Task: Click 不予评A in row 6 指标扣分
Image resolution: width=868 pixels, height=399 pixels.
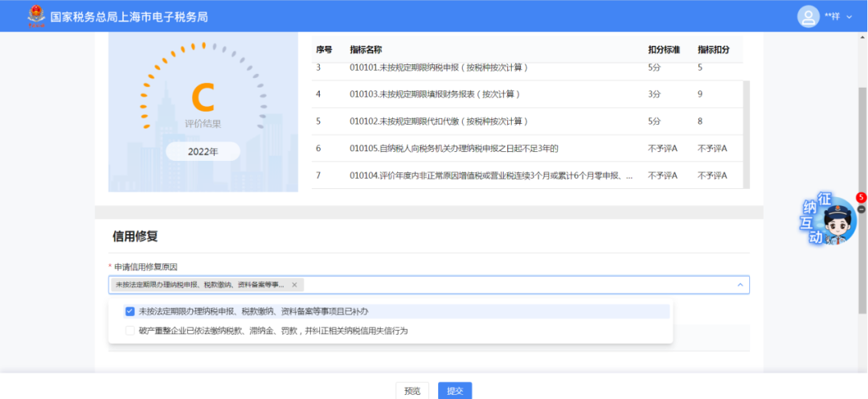Action: pos(712,149)
